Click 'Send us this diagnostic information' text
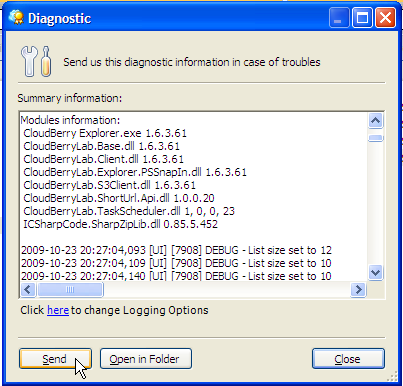The height and width of the screenshot is (386, 403). point(192,62)
